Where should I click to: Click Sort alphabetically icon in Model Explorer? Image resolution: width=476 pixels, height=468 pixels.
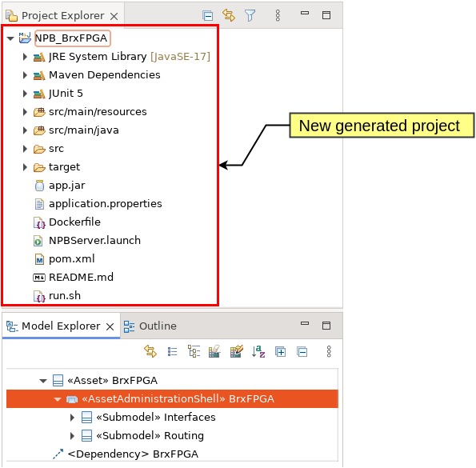pyautogui.click(x=258, y=351)
